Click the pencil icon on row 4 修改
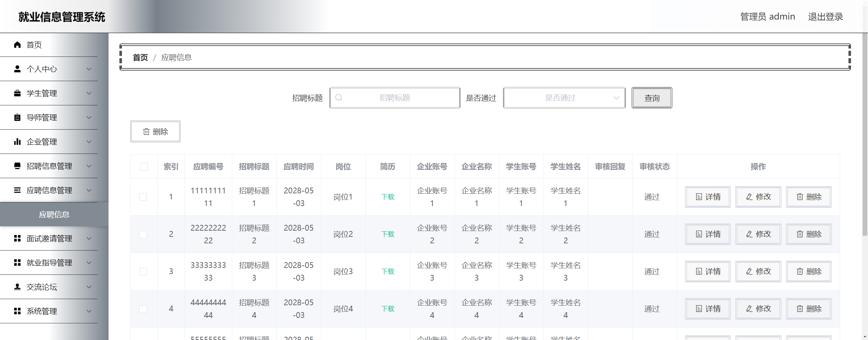The image size is (868, 340). point(749,308)
